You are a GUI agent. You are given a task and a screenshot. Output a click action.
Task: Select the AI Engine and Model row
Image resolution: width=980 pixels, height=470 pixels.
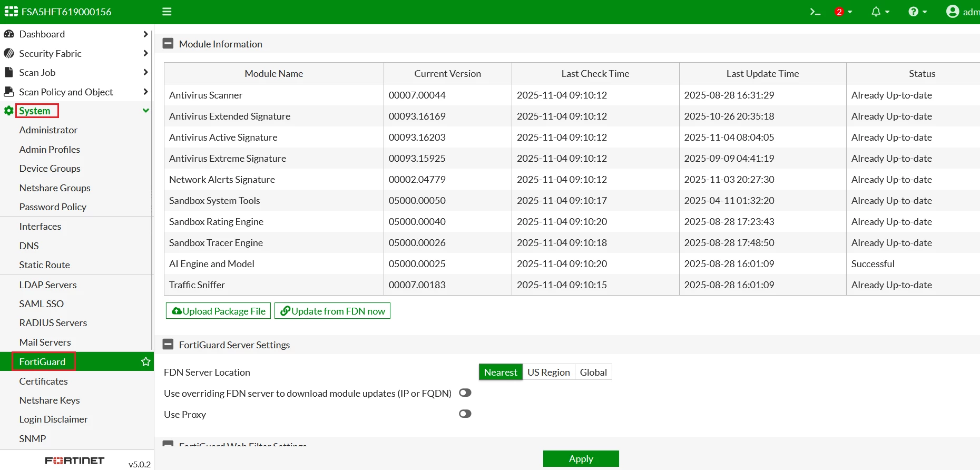pyautogui.click(x=572, y=264)
